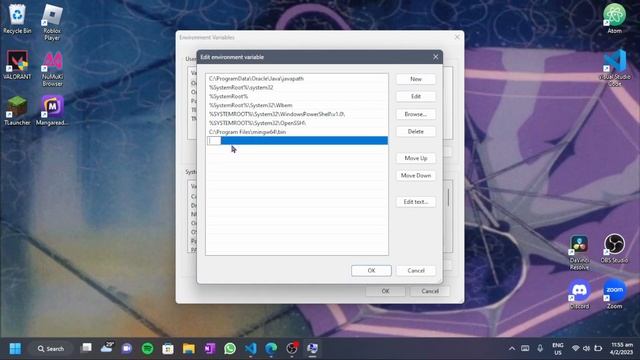Screen dimensions: 640x360
Task: Click the New button in the dialog
Action: (x=416, y=79)
